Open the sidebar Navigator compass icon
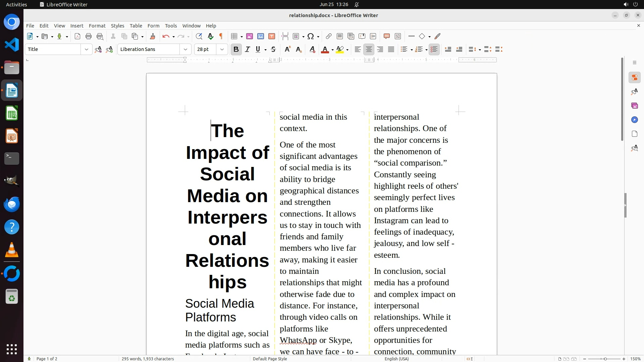The width and height of the screenshot is (644, 362). [634, 120]
